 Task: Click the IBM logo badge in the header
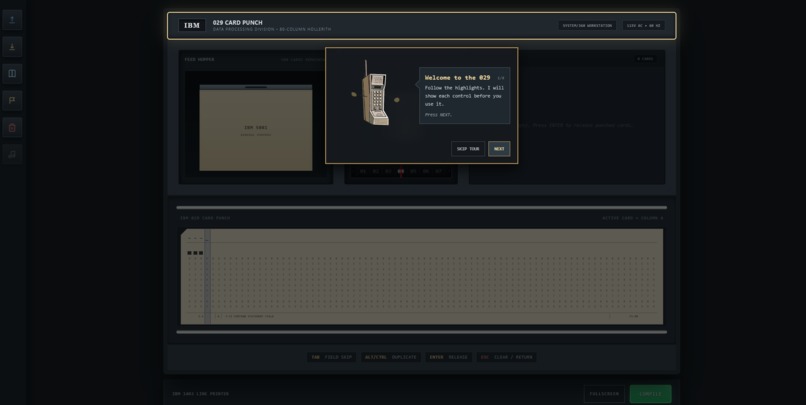(192, 25)
